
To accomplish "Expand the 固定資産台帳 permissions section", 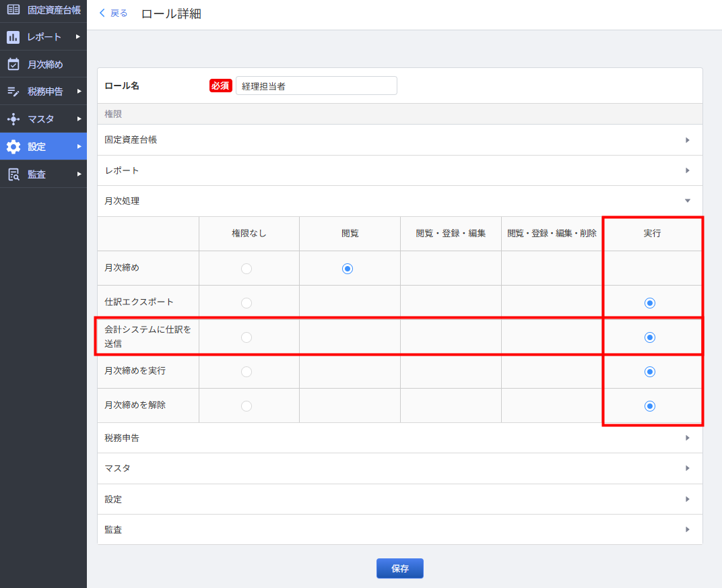I will [x=687, y=140].
